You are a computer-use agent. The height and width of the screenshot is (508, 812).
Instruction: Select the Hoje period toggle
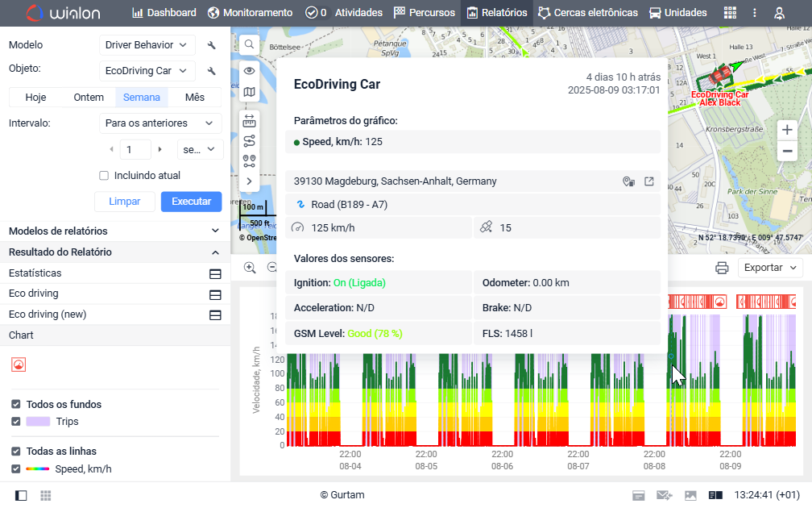tap(35, 98)
